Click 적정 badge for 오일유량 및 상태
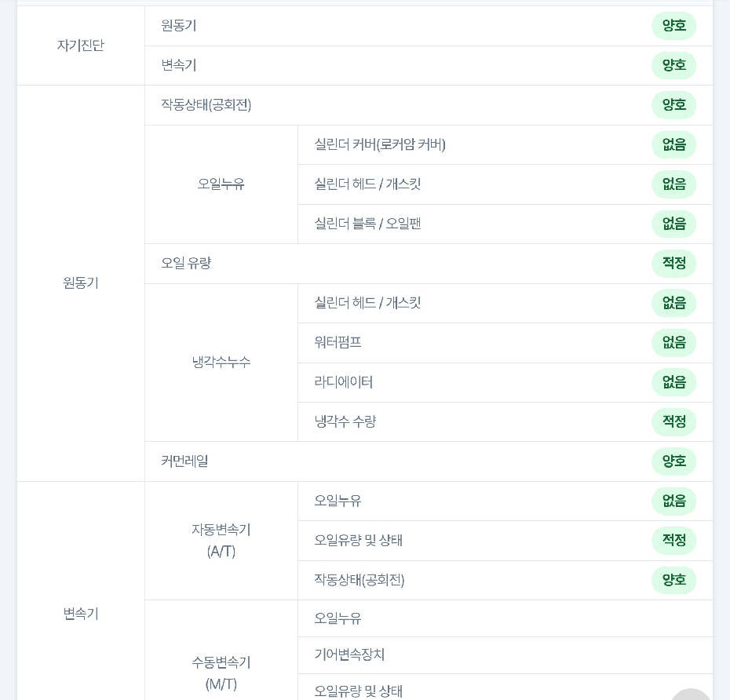This screenshot has height=700, width=730. 673,541
